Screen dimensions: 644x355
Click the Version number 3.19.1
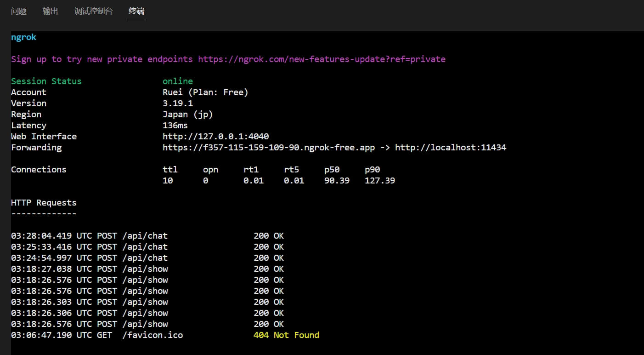177,103
